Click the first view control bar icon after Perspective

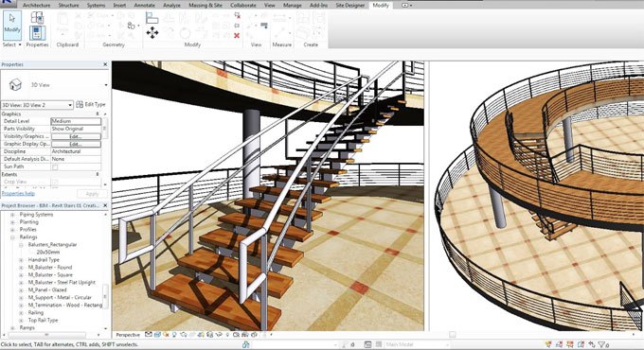[149, 335]
